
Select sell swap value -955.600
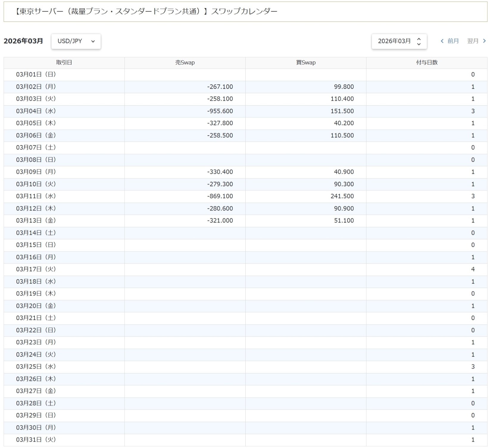pyautogui.click(x=220, y=111)
